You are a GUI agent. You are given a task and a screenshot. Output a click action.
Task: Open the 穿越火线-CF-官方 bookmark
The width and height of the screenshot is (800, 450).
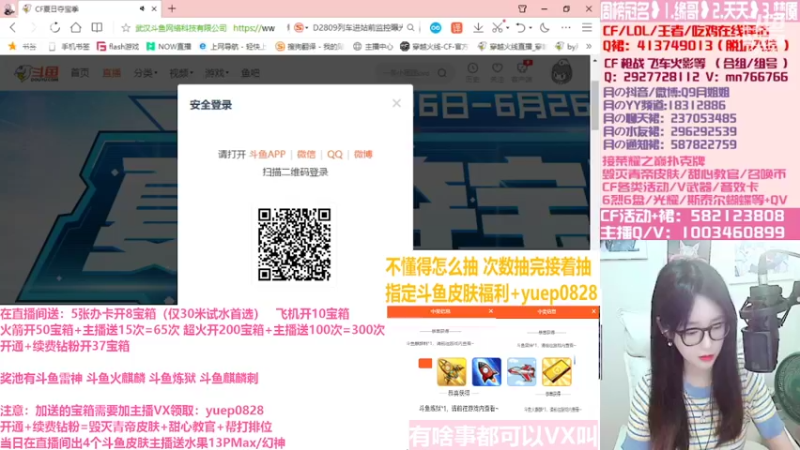tap(434, 46)
